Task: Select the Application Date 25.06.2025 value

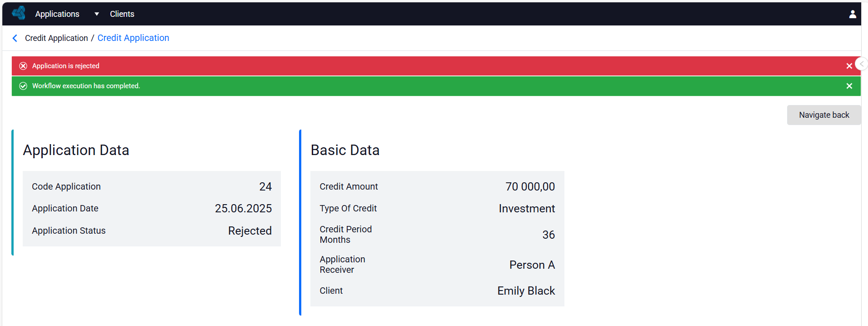Action: click(x=243, y=208)
